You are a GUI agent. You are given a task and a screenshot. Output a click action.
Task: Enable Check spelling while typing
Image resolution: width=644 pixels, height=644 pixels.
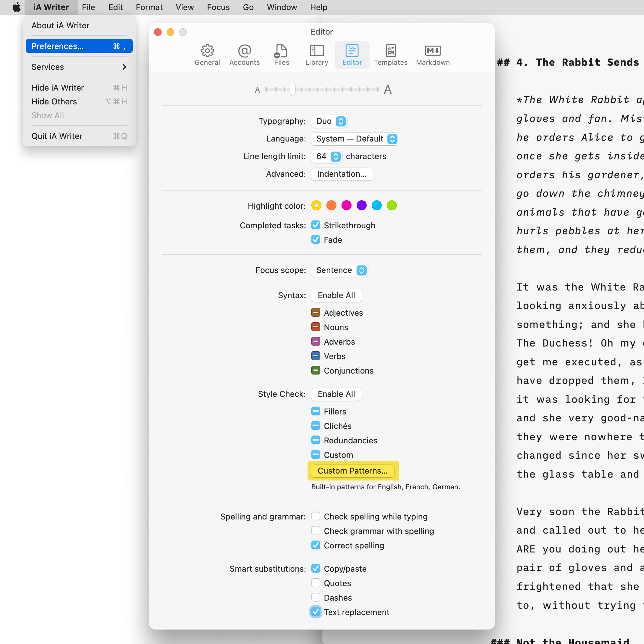(x=316, y=516)
